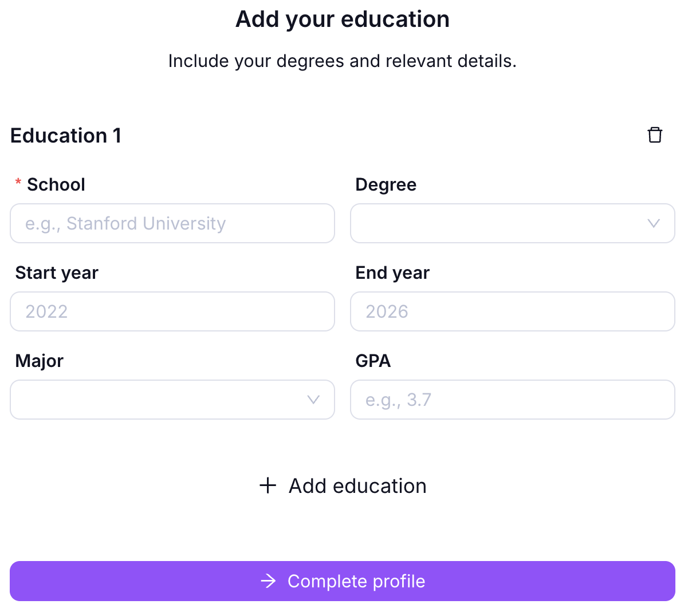Viewport: 692px width, 616px height.
Task: Click the School field label
Action: coord(56,184)
